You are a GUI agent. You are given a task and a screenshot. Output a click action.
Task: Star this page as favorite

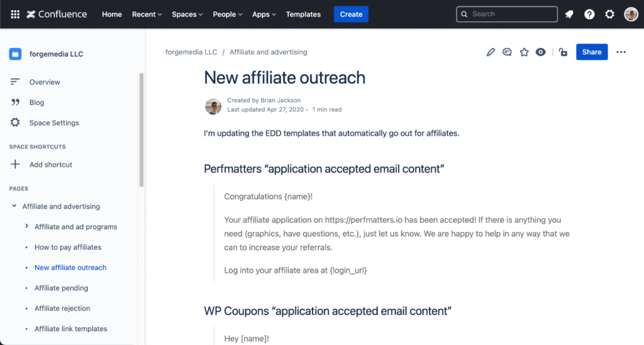524,52
